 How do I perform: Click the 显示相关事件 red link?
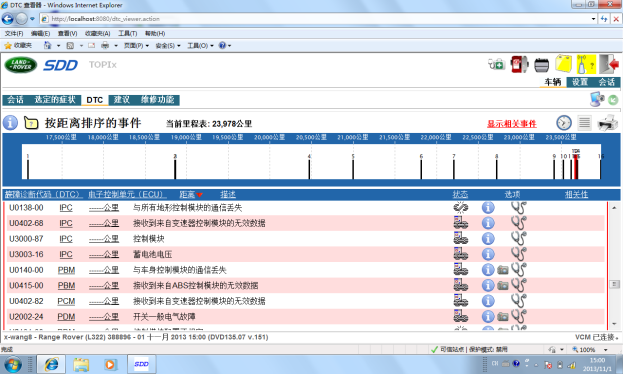click(x=512, y=124)
